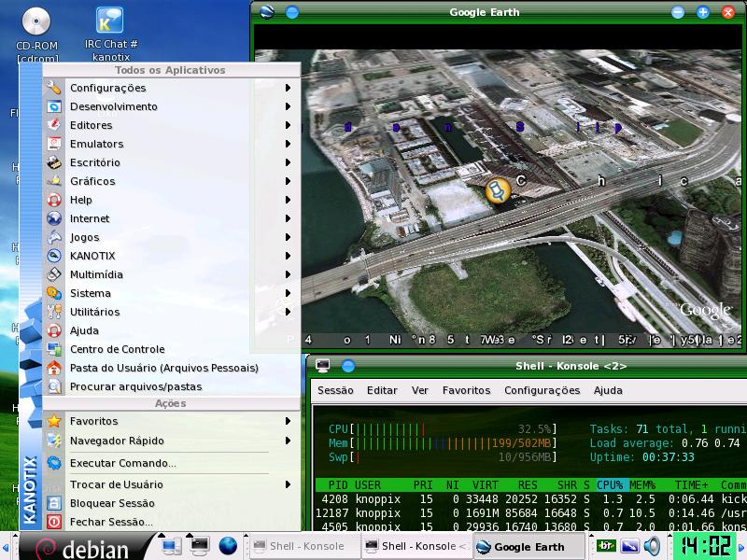
Task: Click the htop row for PID 12187
Action: [x=530, y=512]
